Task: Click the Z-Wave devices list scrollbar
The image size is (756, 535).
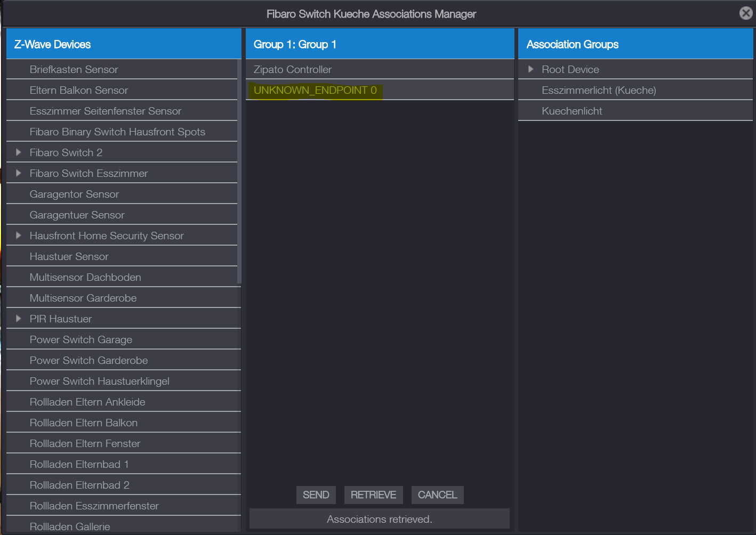Action: click(239, 171)
